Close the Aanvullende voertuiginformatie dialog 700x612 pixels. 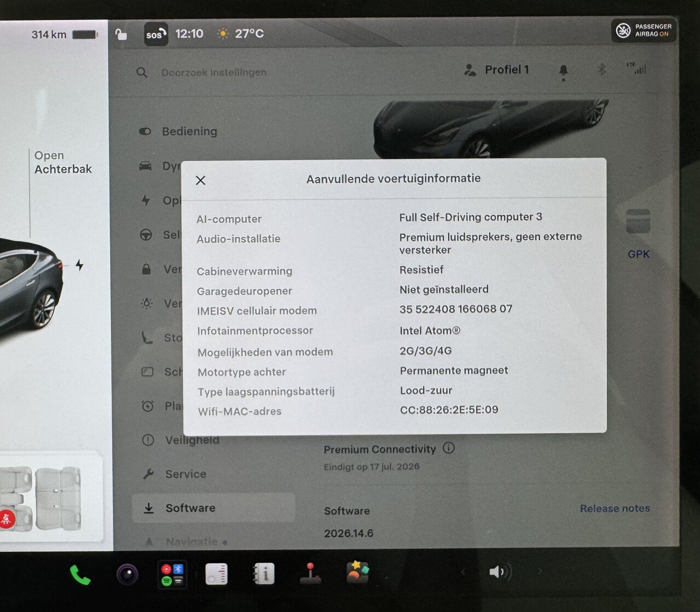click(201, 180)
